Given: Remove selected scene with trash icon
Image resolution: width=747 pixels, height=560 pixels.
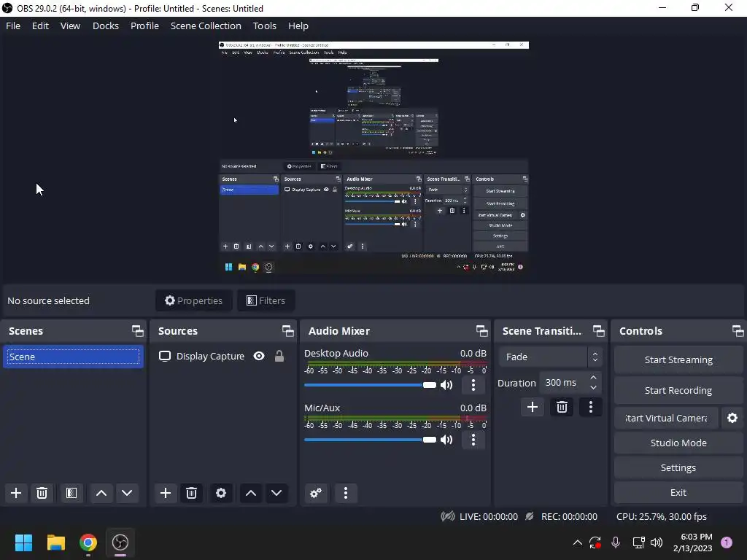Looking at the screenshot, I should click(x=42, y=493).
